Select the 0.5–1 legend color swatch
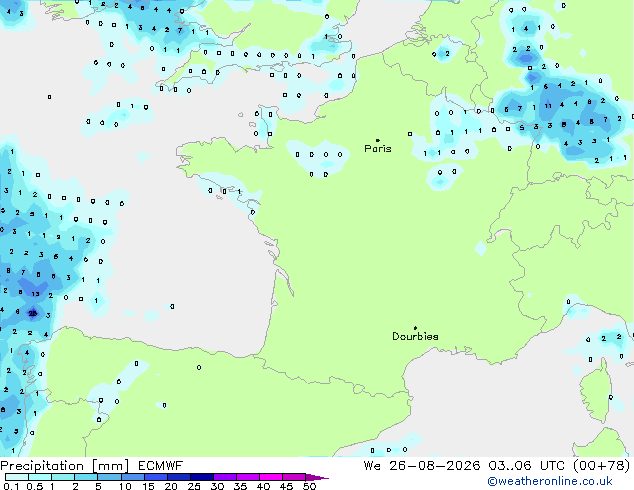Image resolution: width=634 pixels, height=490 pixels. pyautogui.click(x=40, y=477)
